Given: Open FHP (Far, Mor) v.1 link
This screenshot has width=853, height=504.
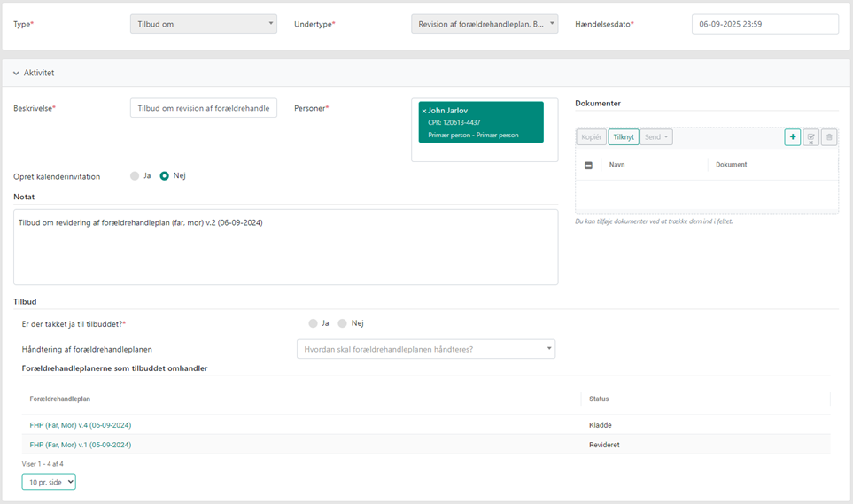Looking at the screenshot, I should pos(81,445).
